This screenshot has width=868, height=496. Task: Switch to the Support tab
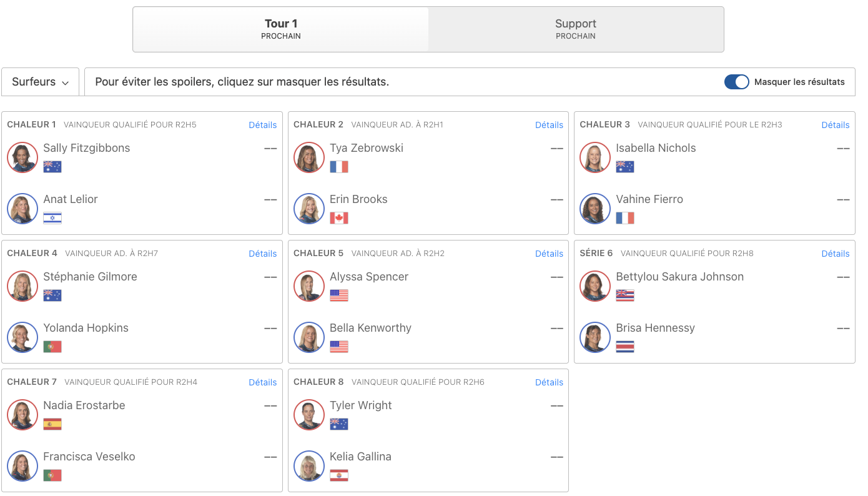[576, 29]
